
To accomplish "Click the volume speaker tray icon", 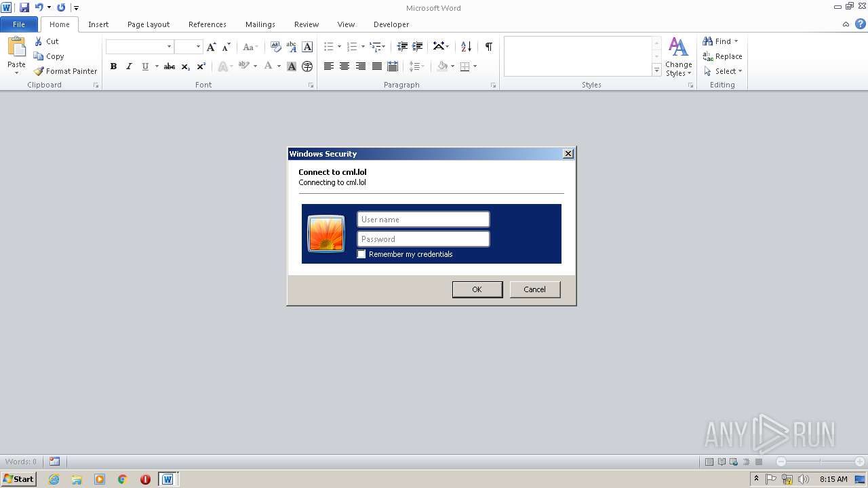I will [804, 479].
